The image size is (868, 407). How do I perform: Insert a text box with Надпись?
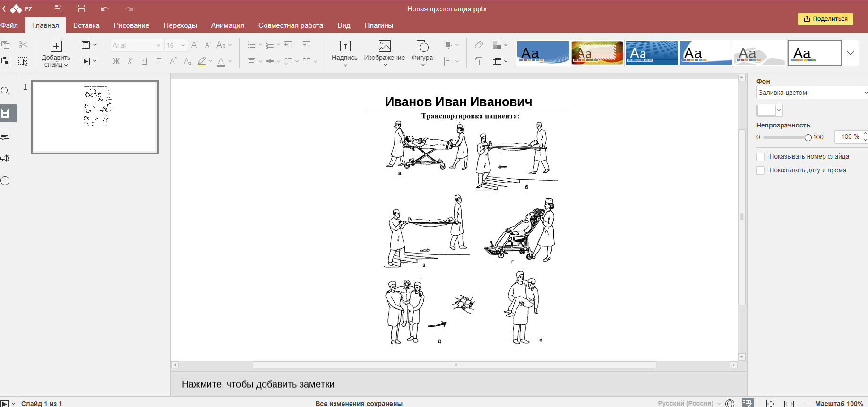[x=344, y=50]
